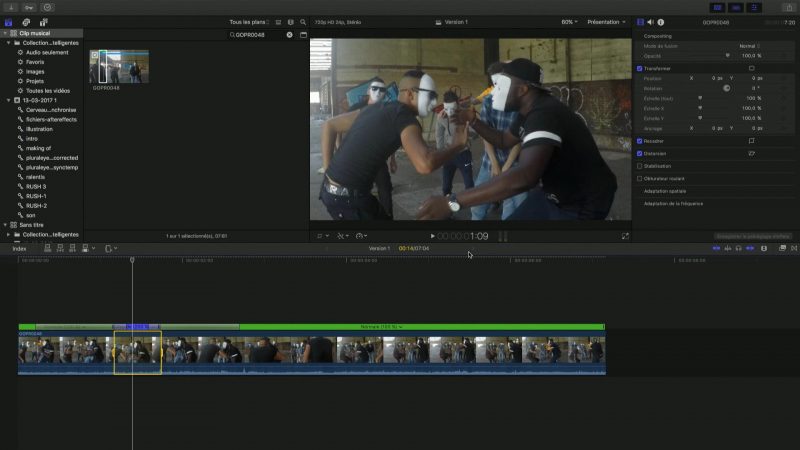
Task: Click the Transformer on-screen control icon
Action: tap(752, 68)
